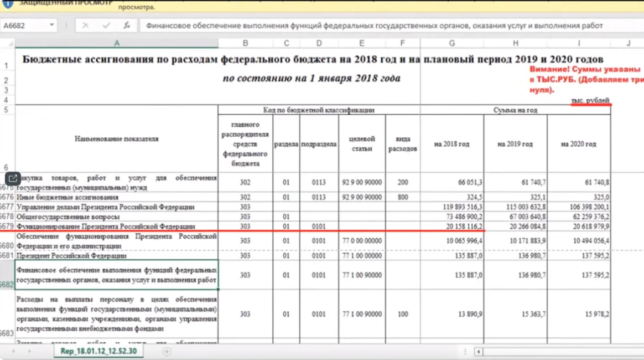644x360 pixels.
Task: Click code 77 0 00 00000
Action: 362,240
